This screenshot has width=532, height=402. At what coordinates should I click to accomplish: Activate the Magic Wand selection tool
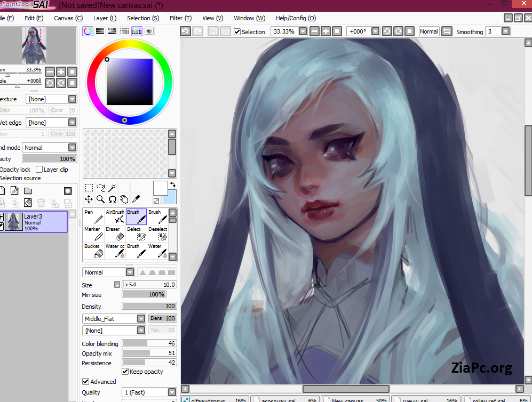tap(113, 187)
